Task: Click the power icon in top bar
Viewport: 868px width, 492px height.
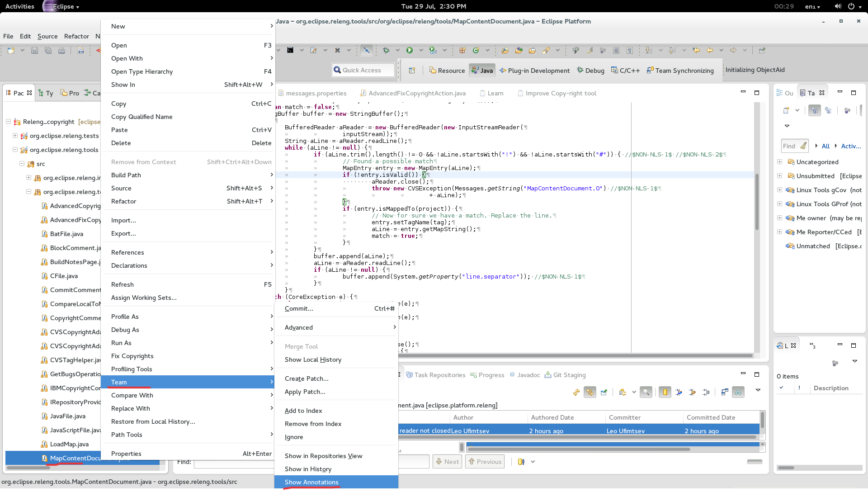Action: 851,6
